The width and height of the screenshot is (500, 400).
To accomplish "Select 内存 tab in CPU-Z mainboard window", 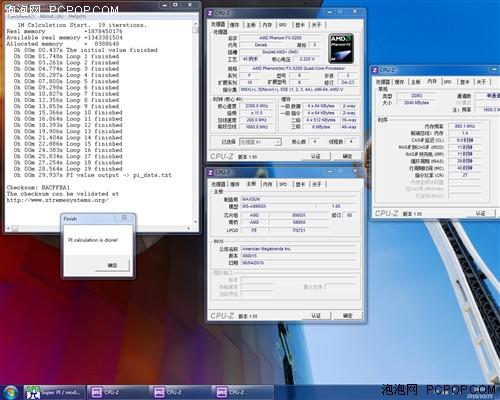I will tap(267, 184).
